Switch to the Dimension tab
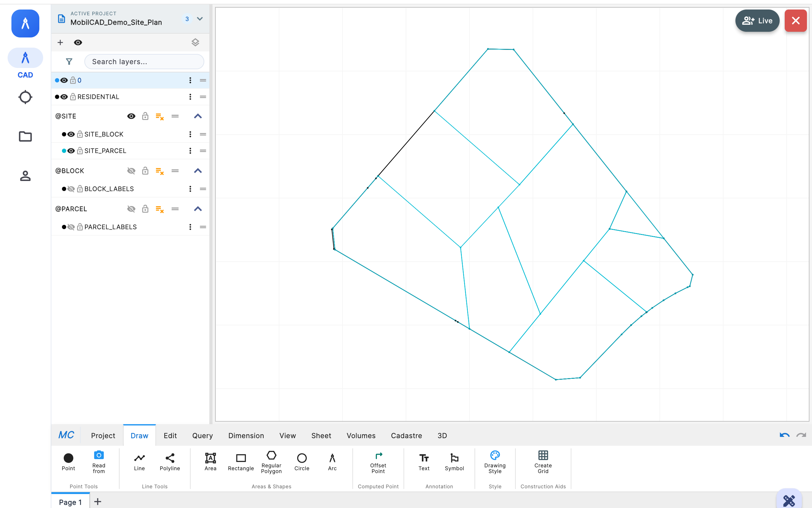The image size is (812, 508). [246, 435]
